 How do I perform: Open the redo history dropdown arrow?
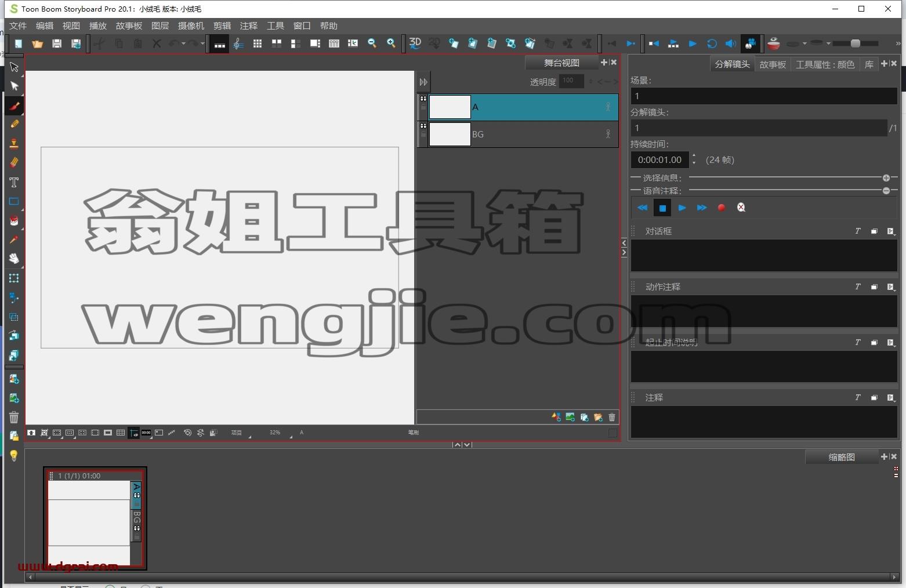pyautogui.click(x=202, y=43)
